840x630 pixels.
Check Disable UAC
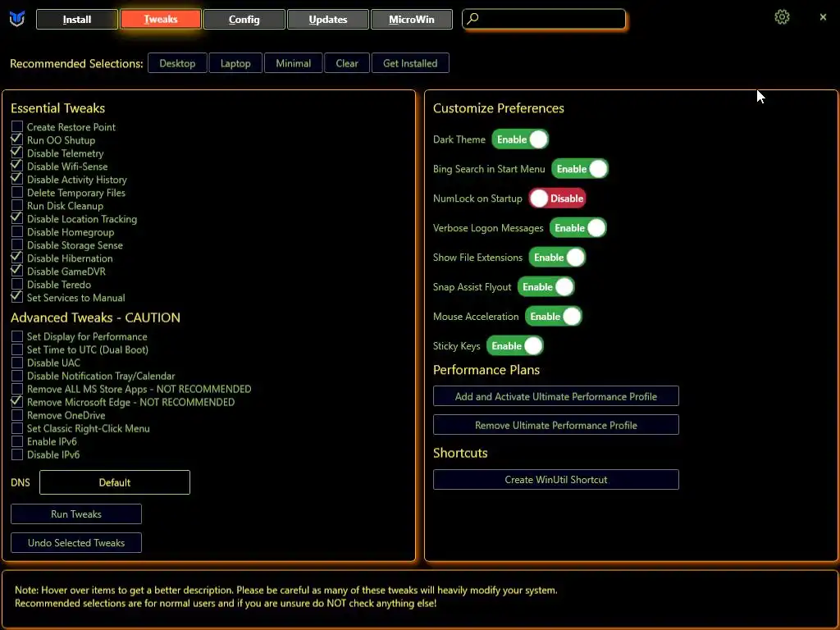(17, 363)
